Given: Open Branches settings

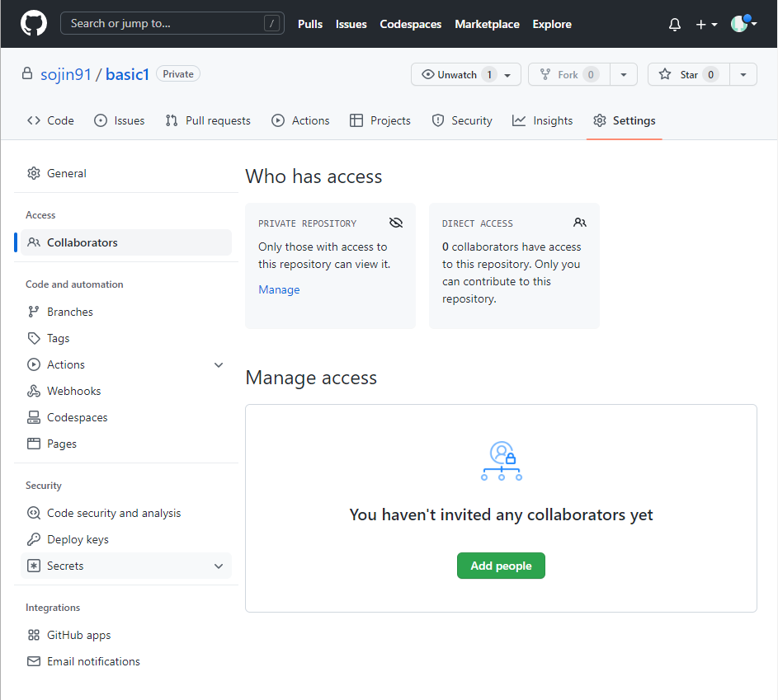Looking at the screenshot, I should [126, 312].
